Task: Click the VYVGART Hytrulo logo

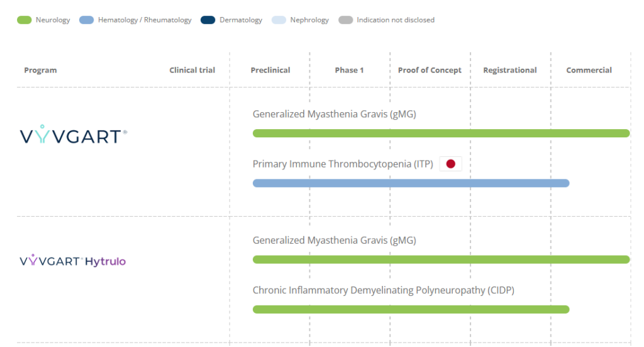Action: pyautogui.click(x=73, y=261)
